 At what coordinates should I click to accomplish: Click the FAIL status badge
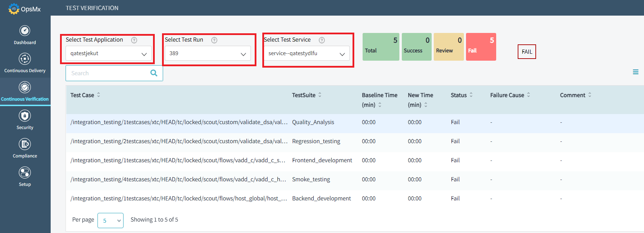point(527,52)
